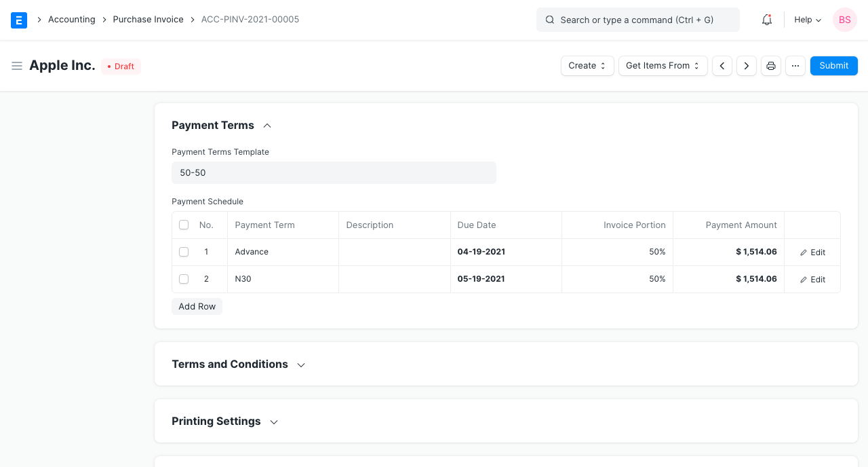
Task: Click the Submit button
Action: pos(833,66)
